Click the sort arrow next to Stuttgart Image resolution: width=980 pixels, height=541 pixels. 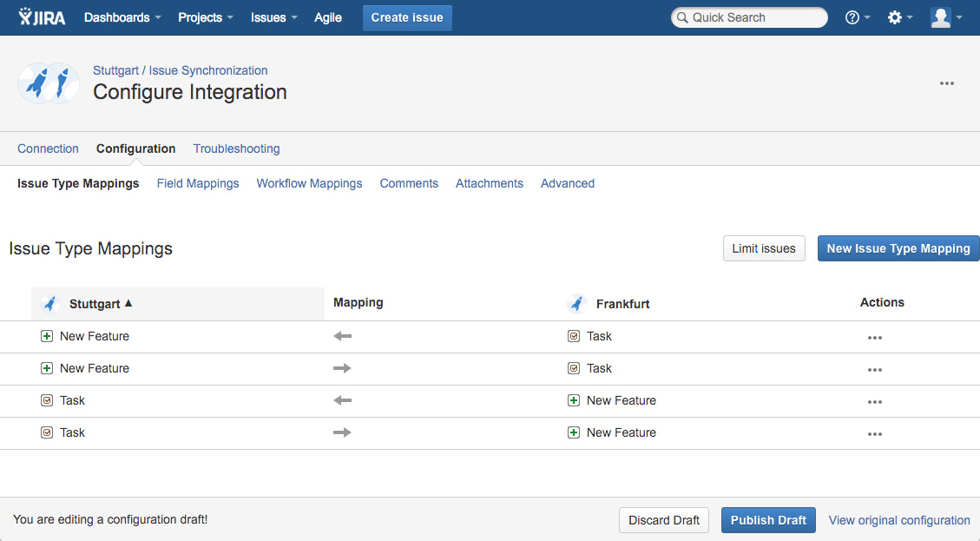click(x=128, y=303)
